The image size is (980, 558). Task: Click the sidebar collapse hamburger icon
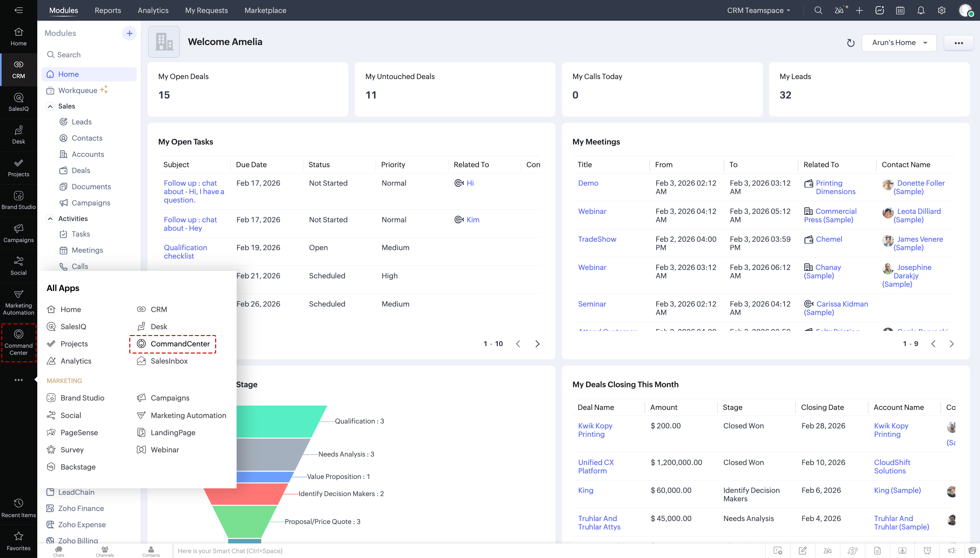tap(18, 10)
